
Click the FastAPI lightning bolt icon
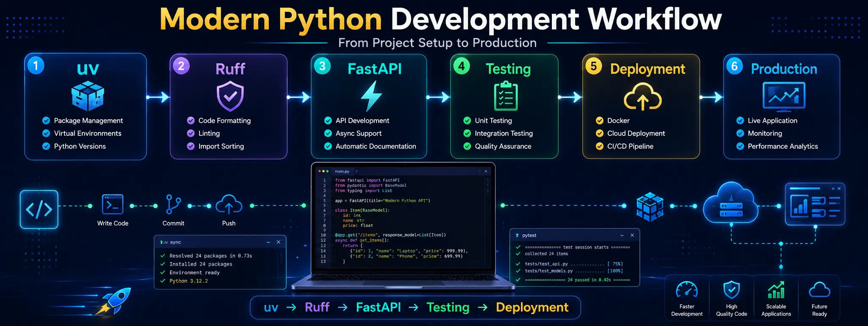pos(371,96)
